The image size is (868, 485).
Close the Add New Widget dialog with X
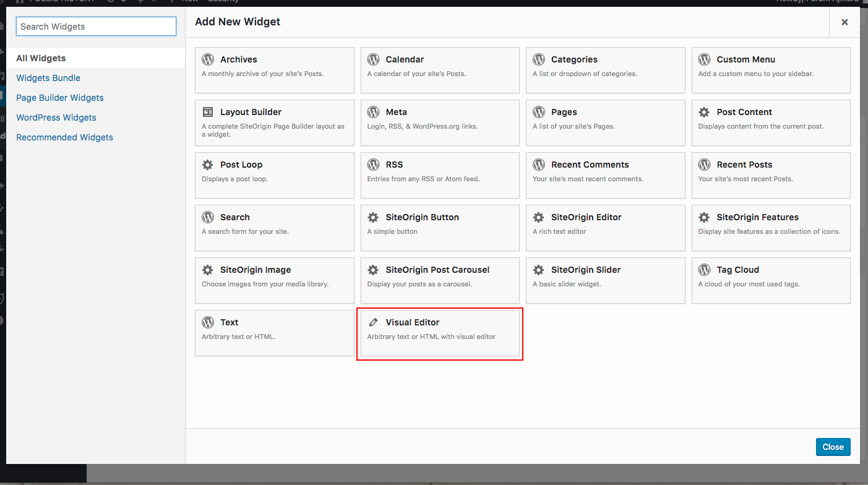[x=844, y=22]
